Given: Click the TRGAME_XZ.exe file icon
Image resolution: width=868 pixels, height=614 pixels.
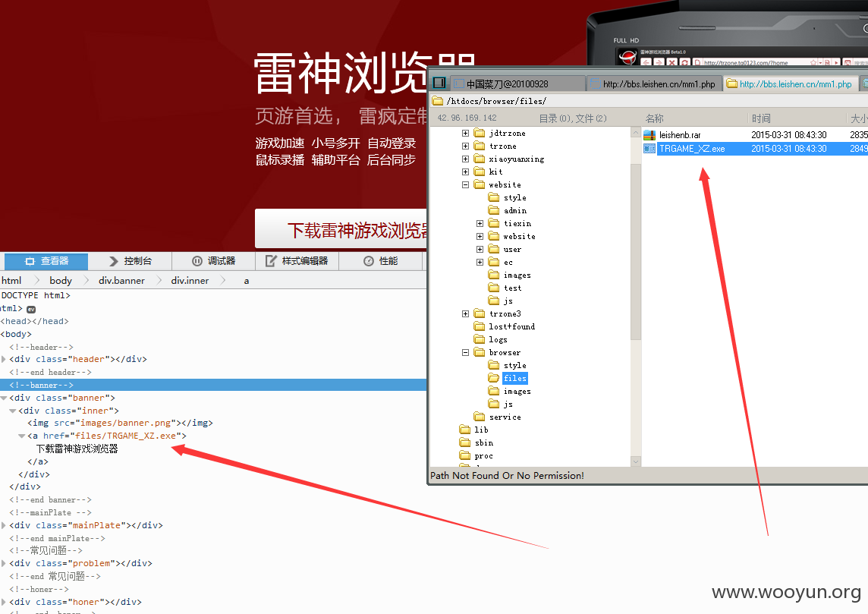Looking at the screenshot, I should tap(649, 149).
